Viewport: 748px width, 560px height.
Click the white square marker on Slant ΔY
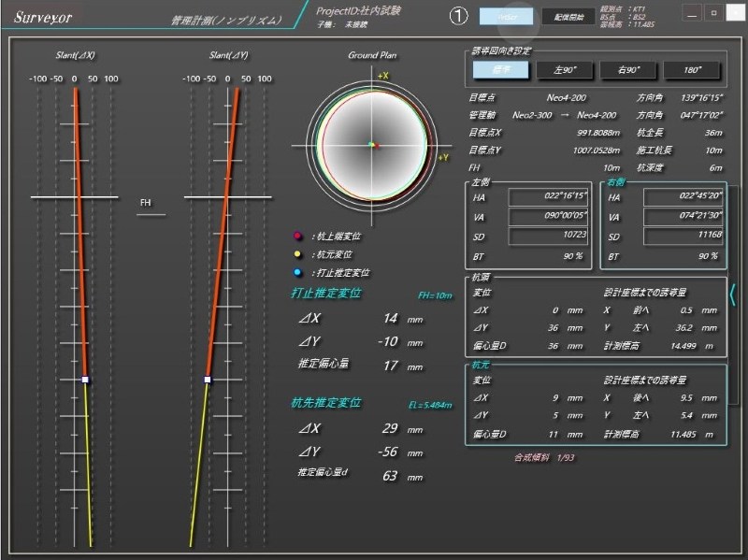point(208,380)
